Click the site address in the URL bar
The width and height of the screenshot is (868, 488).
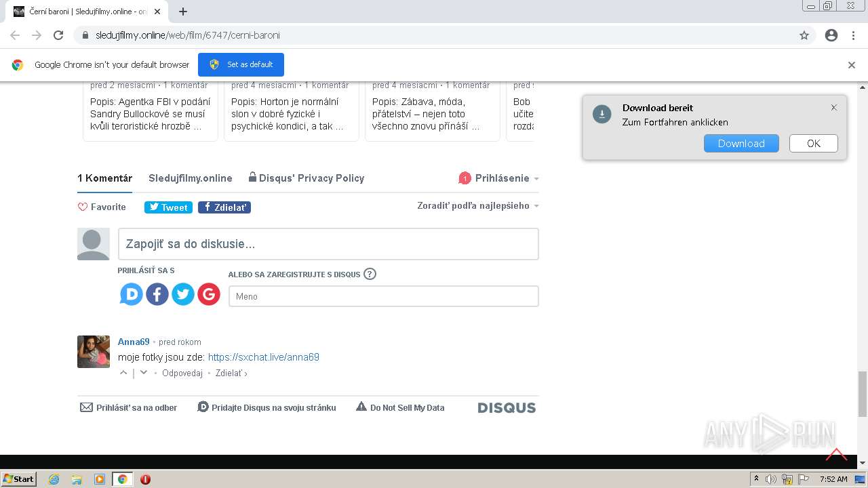188,35
